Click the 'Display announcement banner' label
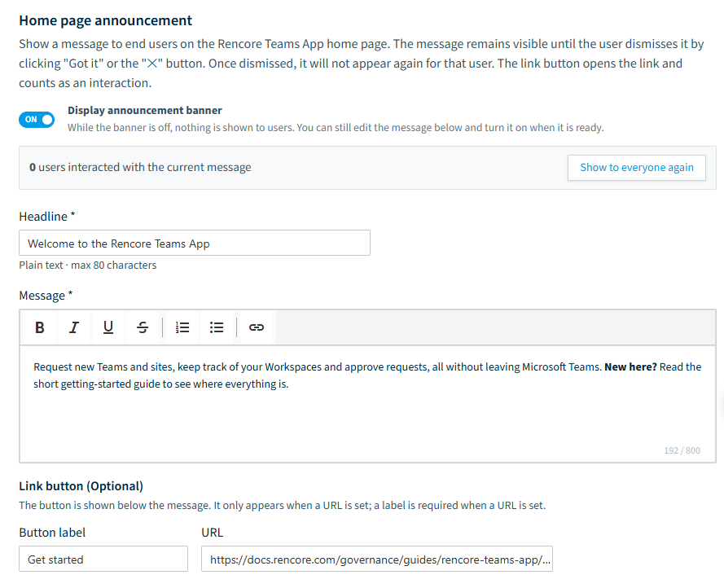Viewport: 724px width, 588px height. coord(144,111)
